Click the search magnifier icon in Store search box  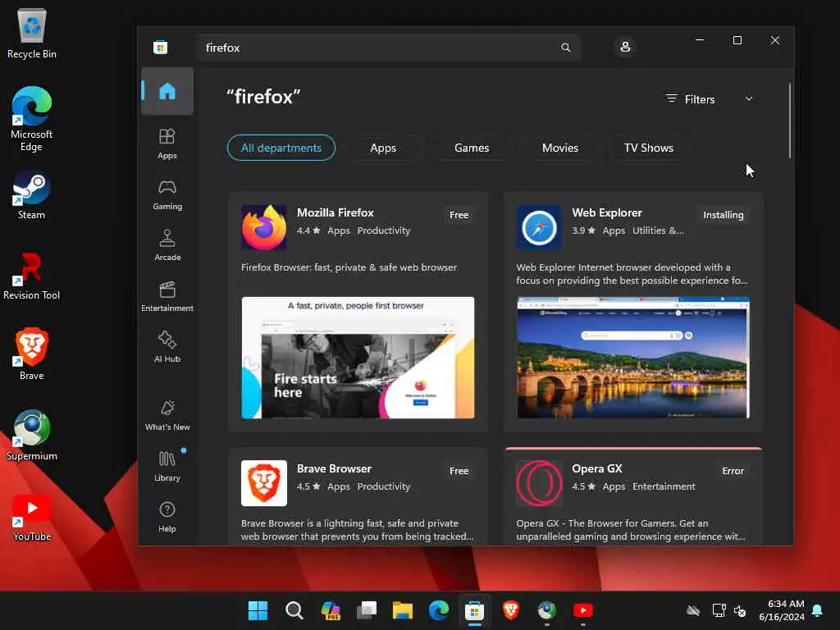[565, 48]
